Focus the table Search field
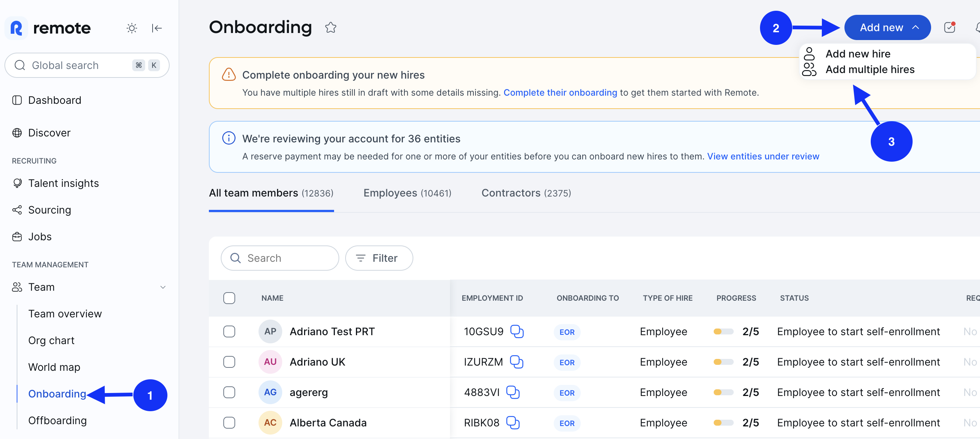 tap(280, 258)
